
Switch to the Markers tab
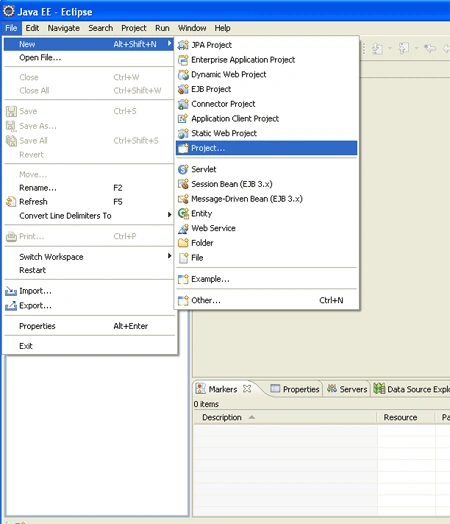223,389
